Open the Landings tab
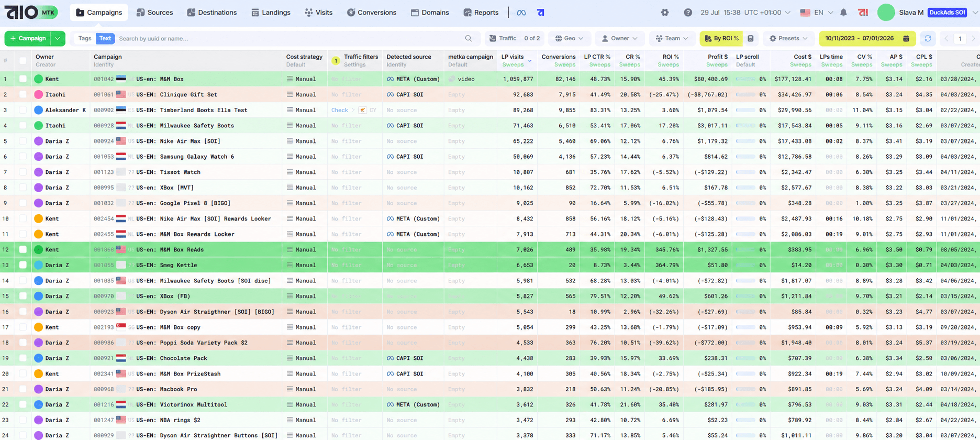 (x=271, y=13)
